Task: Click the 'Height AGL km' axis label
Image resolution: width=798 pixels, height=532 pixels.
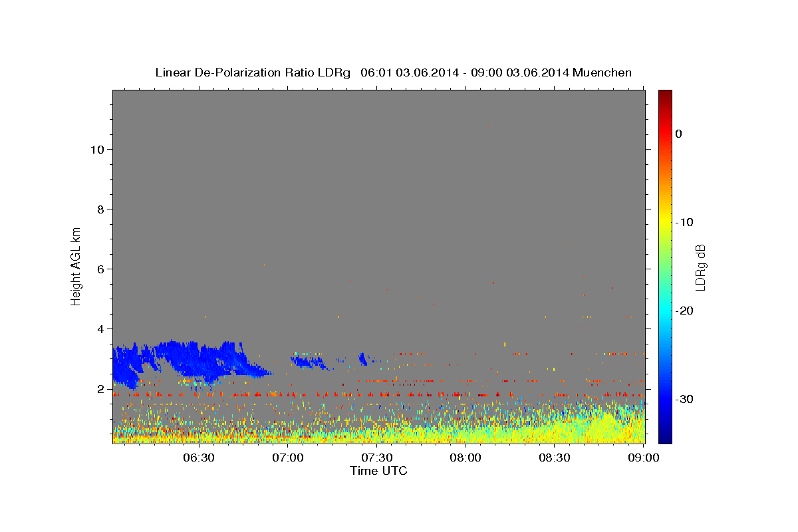Action: pyautogui.click(x=76, y=265)
